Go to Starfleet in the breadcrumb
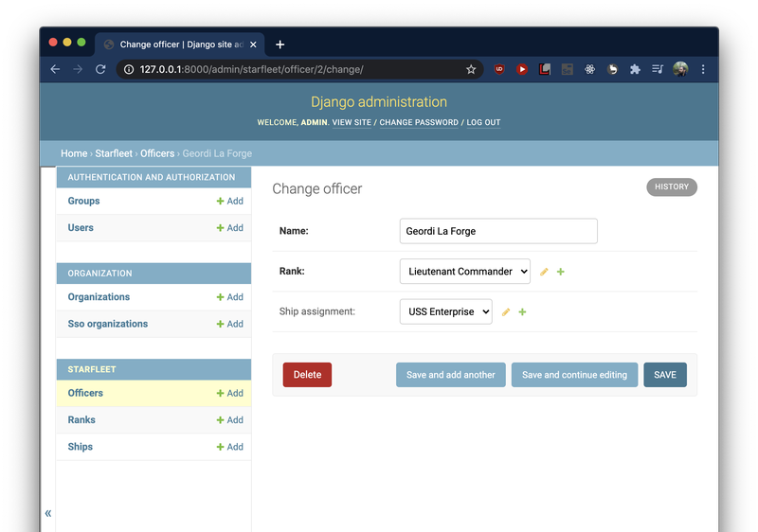 [x=114, y=153]
